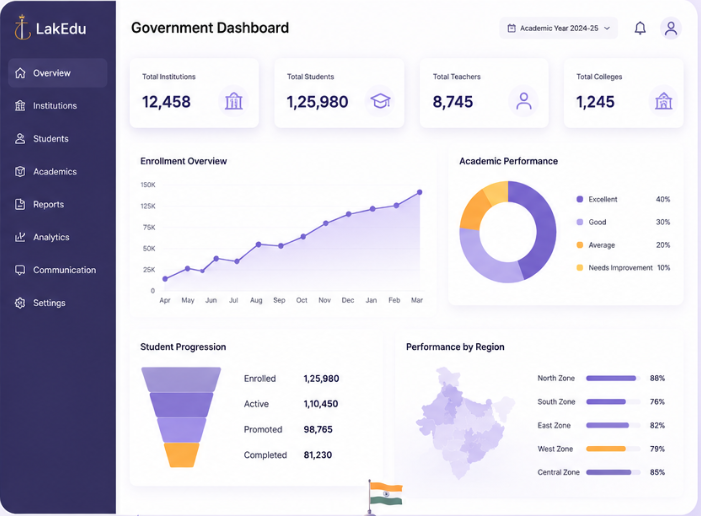The image size is (701, 516).
Task: Click the Total Colleges building icon
Action: (663, 101)
